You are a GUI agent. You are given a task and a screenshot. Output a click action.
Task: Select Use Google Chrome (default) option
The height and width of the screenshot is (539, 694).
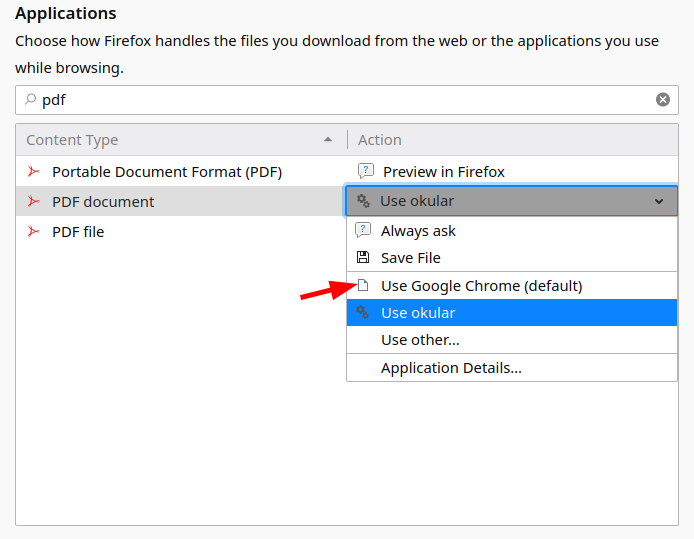(481, 286)
